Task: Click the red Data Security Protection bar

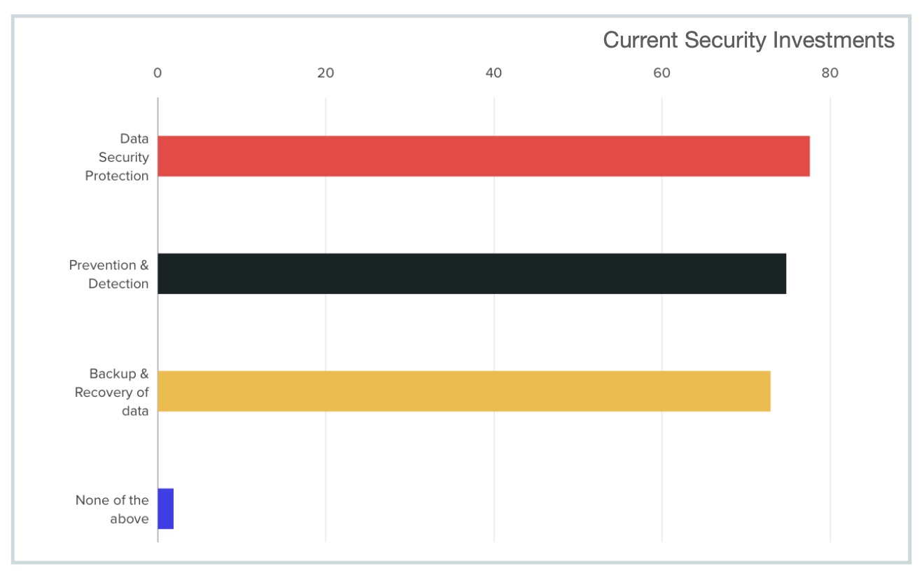Action: 483,156
